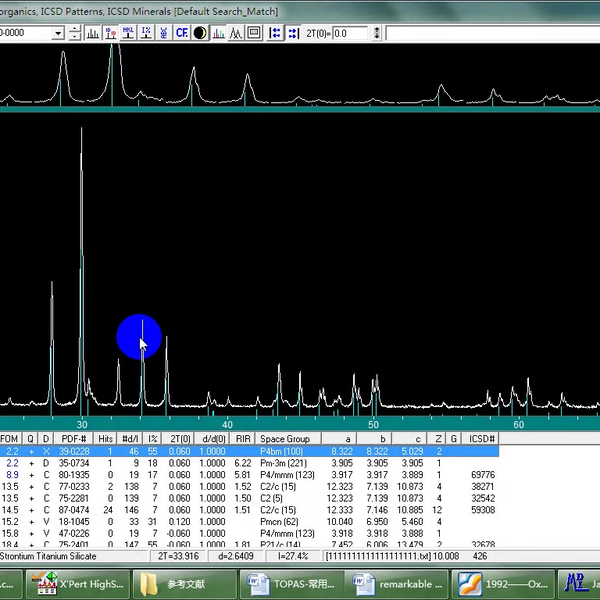Screen dimensions: 600x600
Task: Click the half-moon contrast icon
Action: point(200,33)
